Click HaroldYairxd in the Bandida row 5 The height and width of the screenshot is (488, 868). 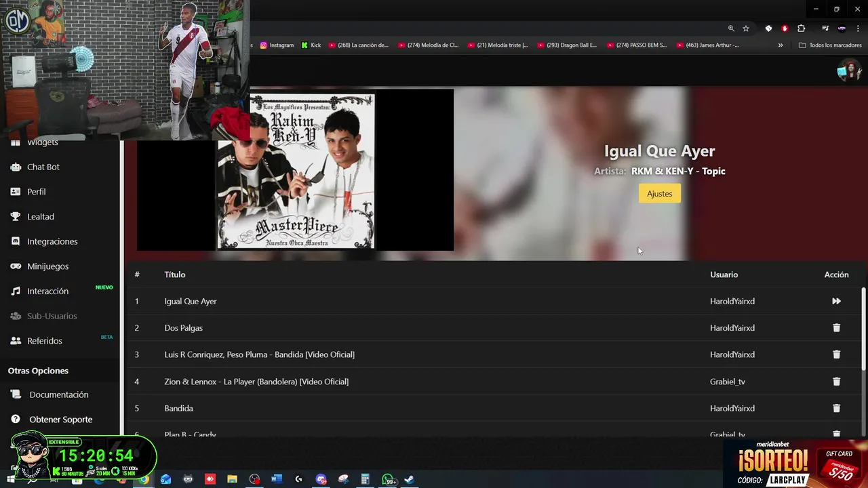(732, 409)
